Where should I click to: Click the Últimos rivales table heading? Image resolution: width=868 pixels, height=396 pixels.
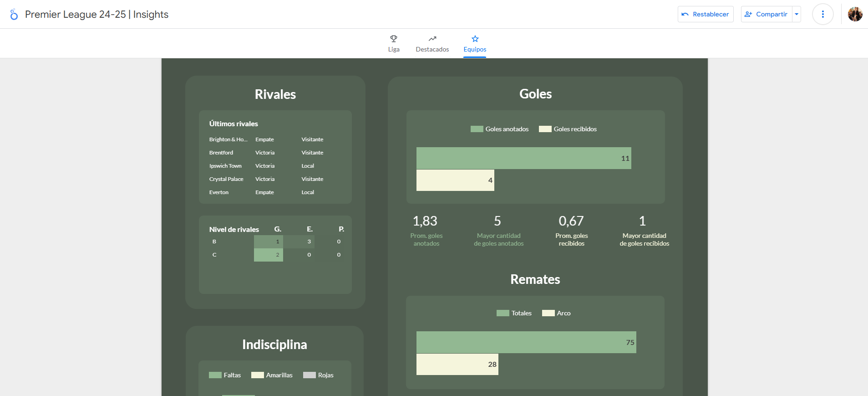233,123
